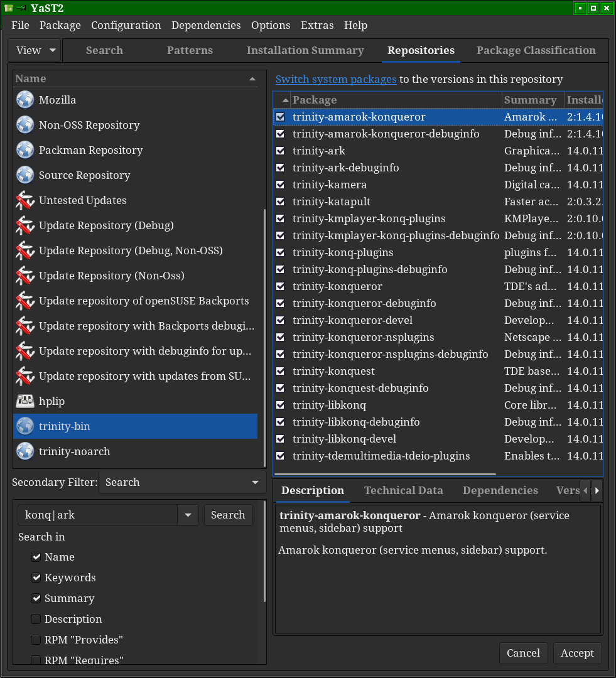Uncheck the Name search option
Viewport: 616px width, 678px height.
pyautogui.click(x=36, y=557)
